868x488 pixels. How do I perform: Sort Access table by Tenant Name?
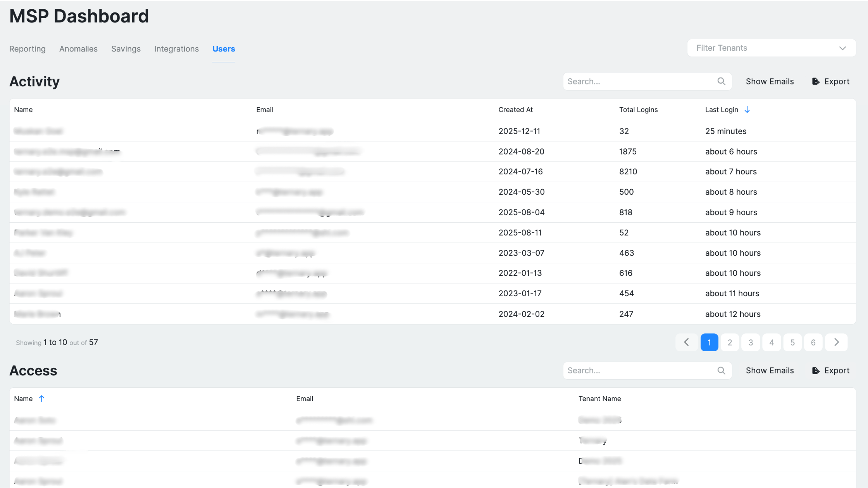tap(599, 399)
